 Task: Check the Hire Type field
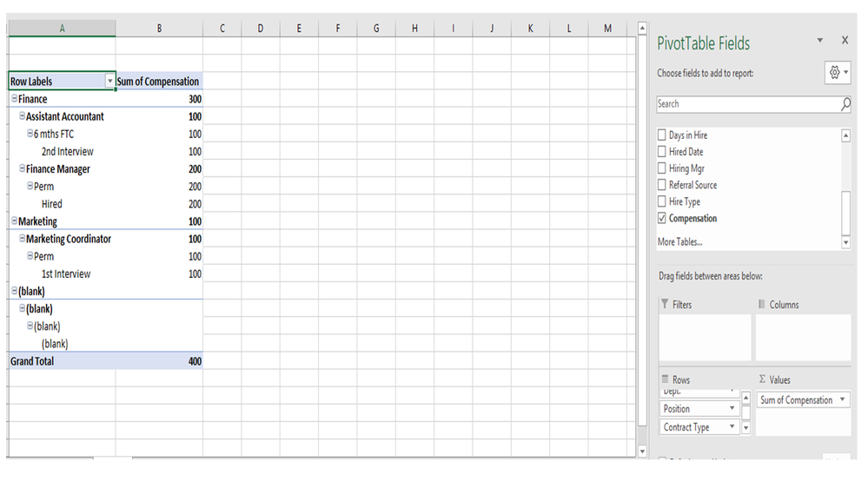coord(661,201)
